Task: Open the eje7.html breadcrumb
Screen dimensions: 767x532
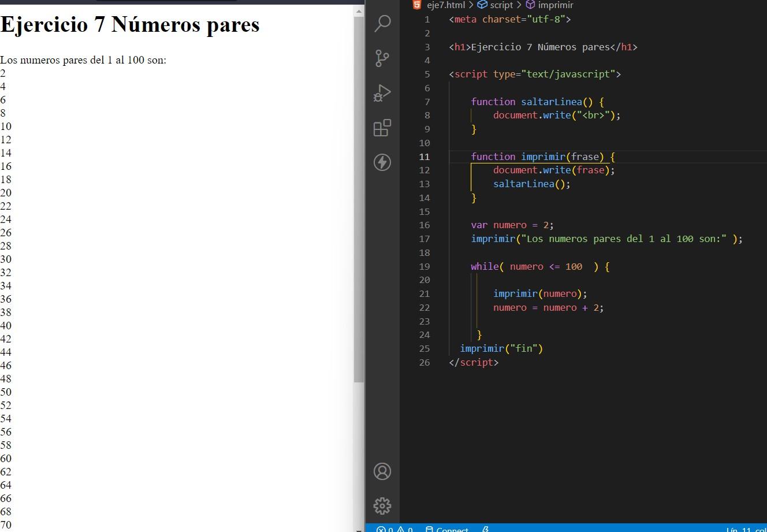Action: 446,5
